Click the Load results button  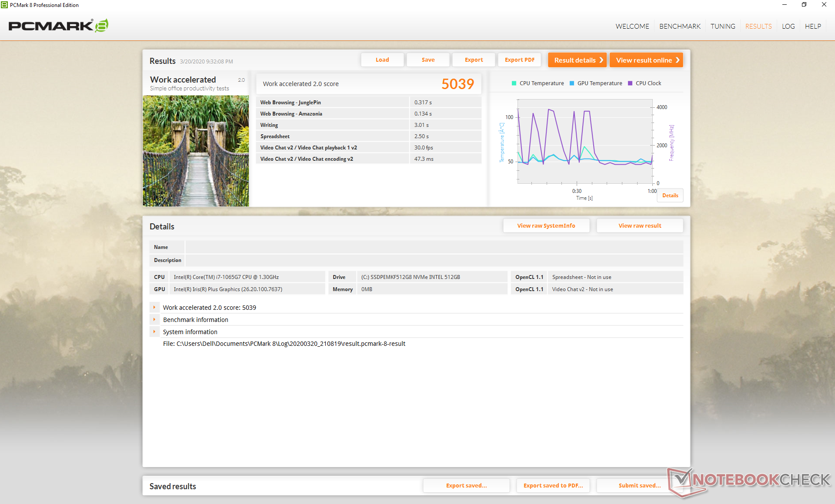(382, 60)
